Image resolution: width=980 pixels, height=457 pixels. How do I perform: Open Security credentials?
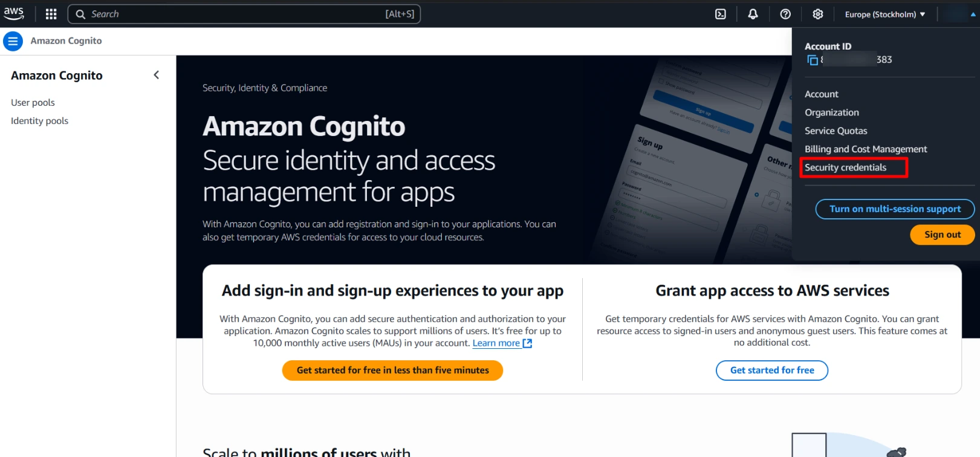tap(845, 167)
